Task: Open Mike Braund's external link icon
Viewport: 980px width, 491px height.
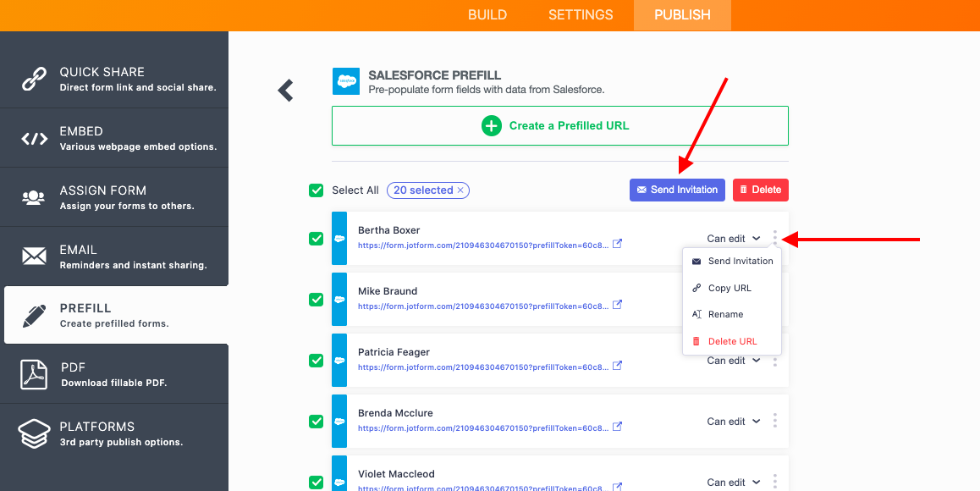Action: tap(618, 305)
